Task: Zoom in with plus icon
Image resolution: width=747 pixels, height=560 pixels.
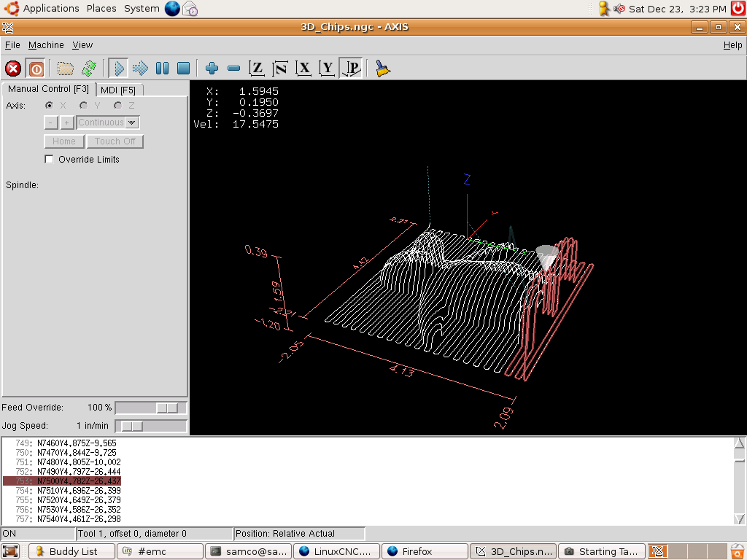Action: pos(212,69)
